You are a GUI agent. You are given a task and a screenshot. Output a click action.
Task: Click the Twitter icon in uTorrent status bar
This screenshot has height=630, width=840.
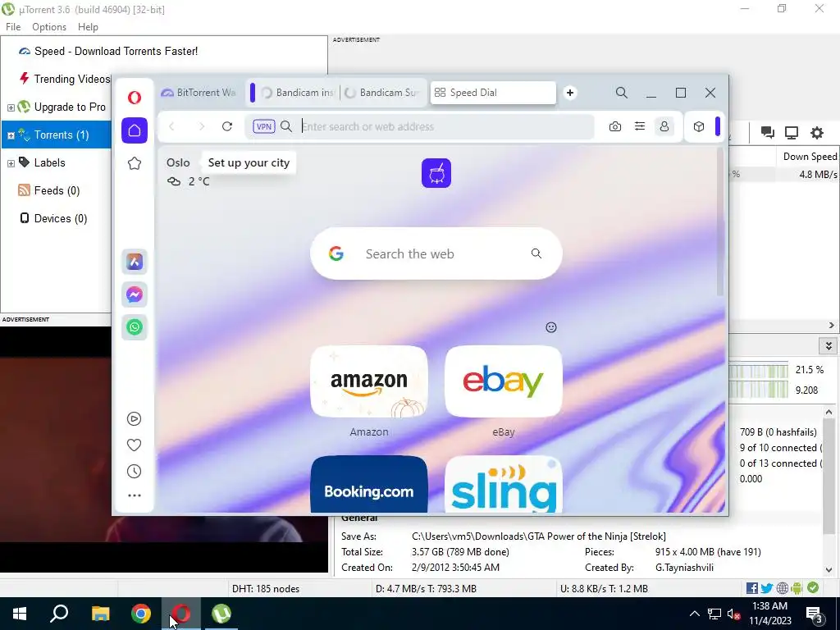click(767, 588)
